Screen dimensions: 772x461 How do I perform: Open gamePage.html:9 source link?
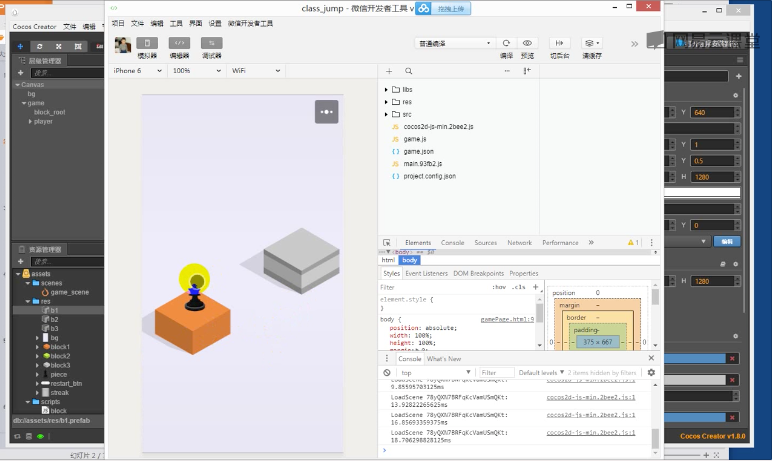[507, 320]
